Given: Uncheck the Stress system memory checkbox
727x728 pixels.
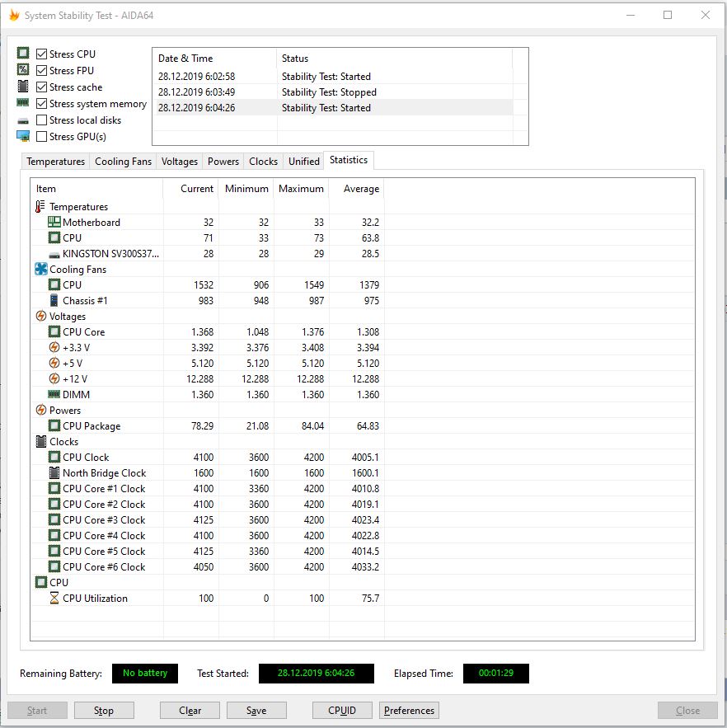Looking at the screenshot, I should coord(41,104).
